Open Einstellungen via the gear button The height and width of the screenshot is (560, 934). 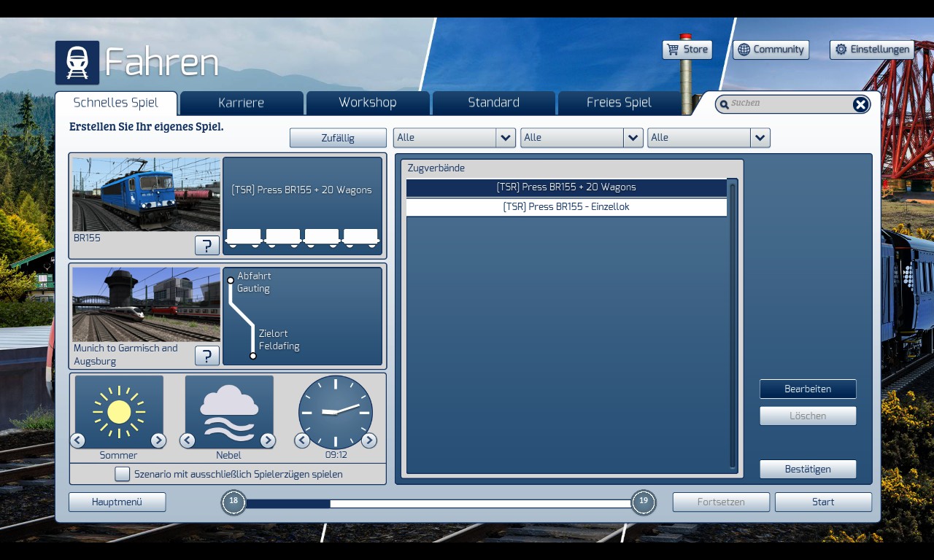(872, 50)
